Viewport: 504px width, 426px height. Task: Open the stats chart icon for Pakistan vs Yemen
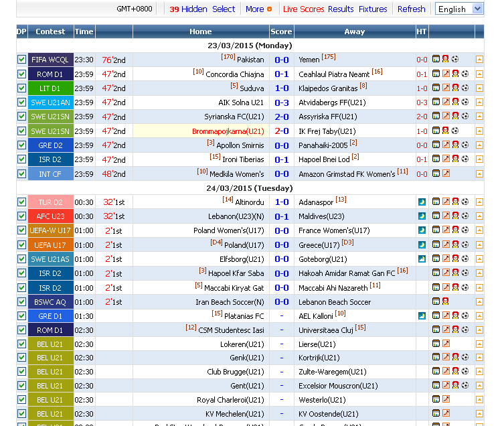pyautogui.click(x=436, y=59)
